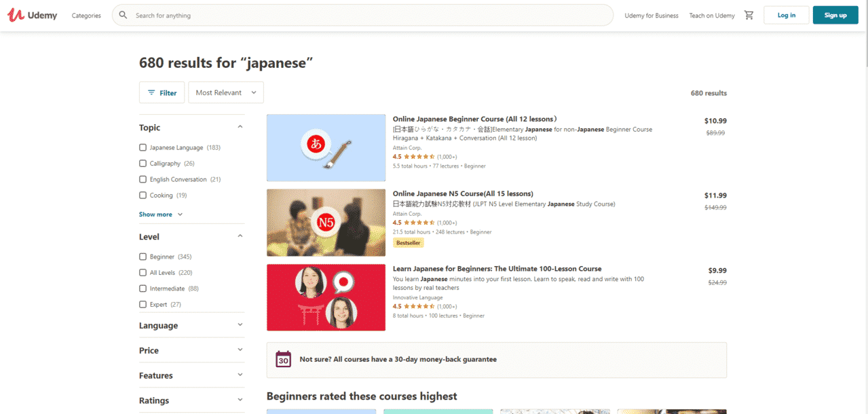This screenshot has width=868, height=414.
Task: Check the Calligraphy topic filter
Action: click(143, 164)
